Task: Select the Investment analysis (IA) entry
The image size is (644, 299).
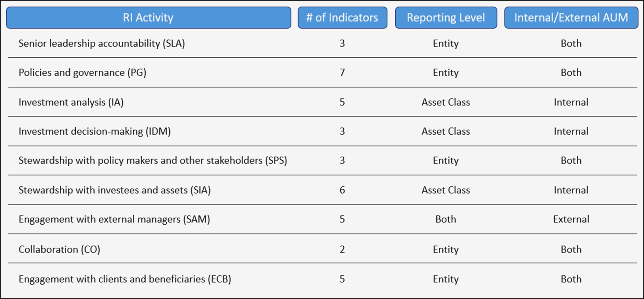Action: click(x=71, y=102)
